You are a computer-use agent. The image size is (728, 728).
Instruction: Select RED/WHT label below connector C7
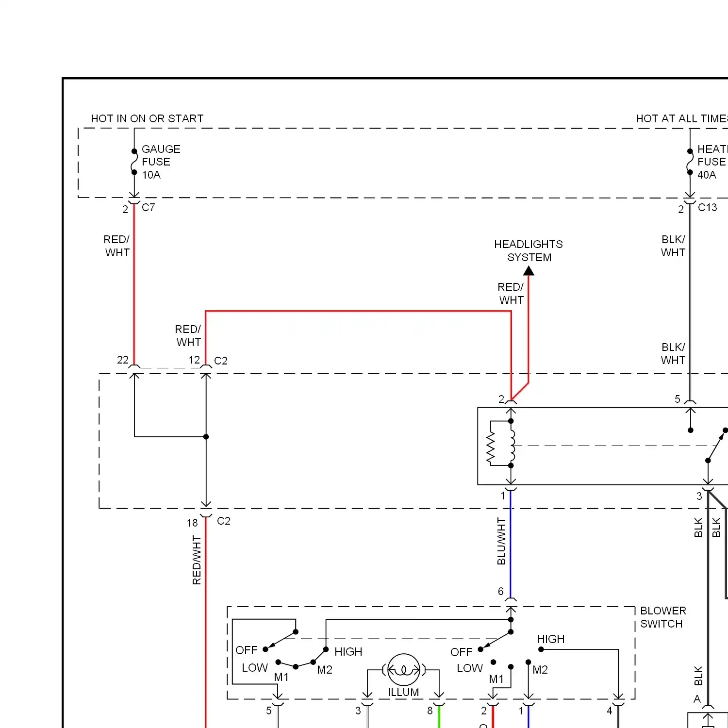[116, 246]
